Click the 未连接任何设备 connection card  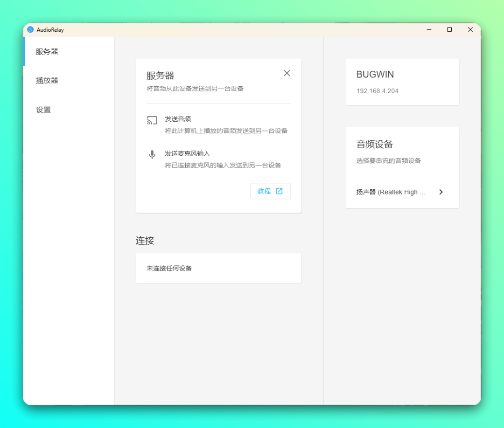[x=218, y=268]
